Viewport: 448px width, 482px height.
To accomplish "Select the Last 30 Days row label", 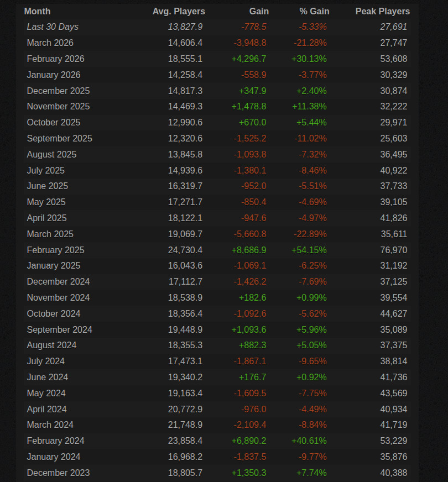I will click(53, 27).
